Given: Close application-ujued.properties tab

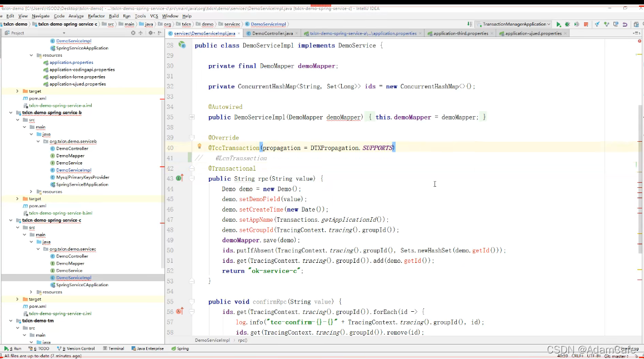Looking at the screenshot, I should tap(566, 34).
